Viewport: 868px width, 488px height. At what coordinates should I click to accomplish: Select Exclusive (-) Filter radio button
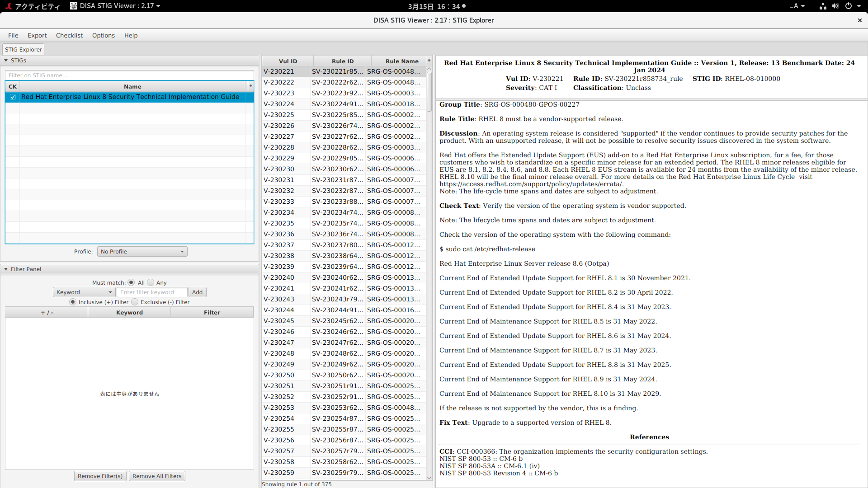(135, 302)
